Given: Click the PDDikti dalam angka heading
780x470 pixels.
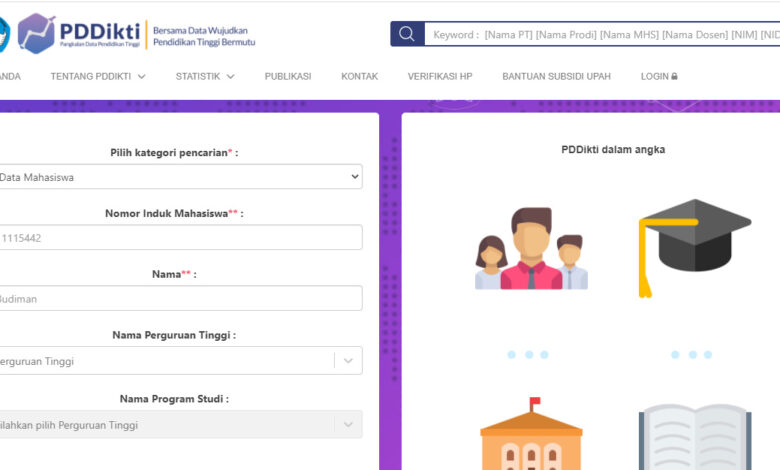Looking at the screenshot, I should [x=613, y=150].
